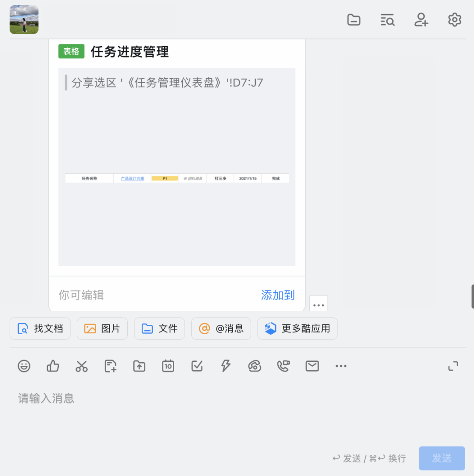This screenshot has height=476, width=474.
Task: Click the new document icon
Action: (111, 366)
